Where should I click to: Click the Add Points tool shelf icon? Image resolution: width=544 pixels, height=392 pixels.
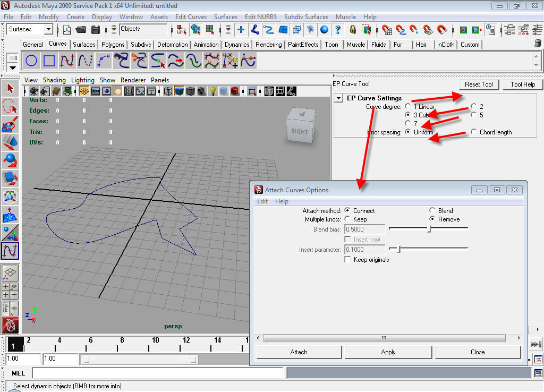[230, 61]
